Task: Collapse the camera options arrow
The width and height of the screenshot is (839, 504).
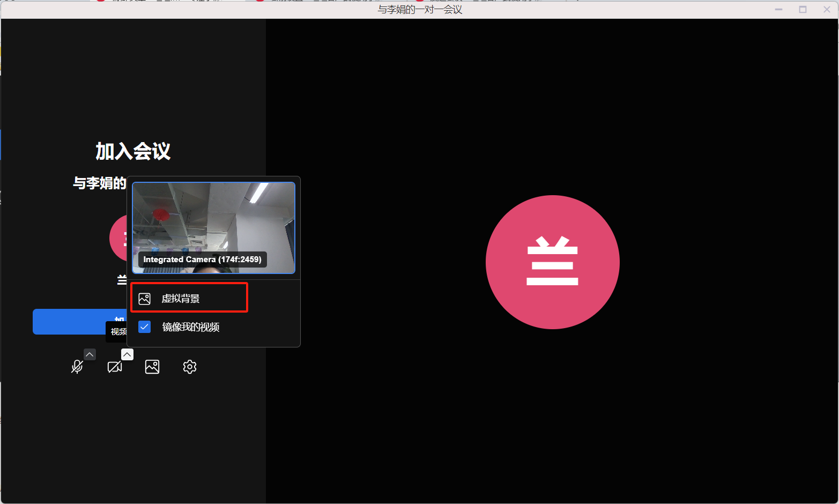Action: 127,354
